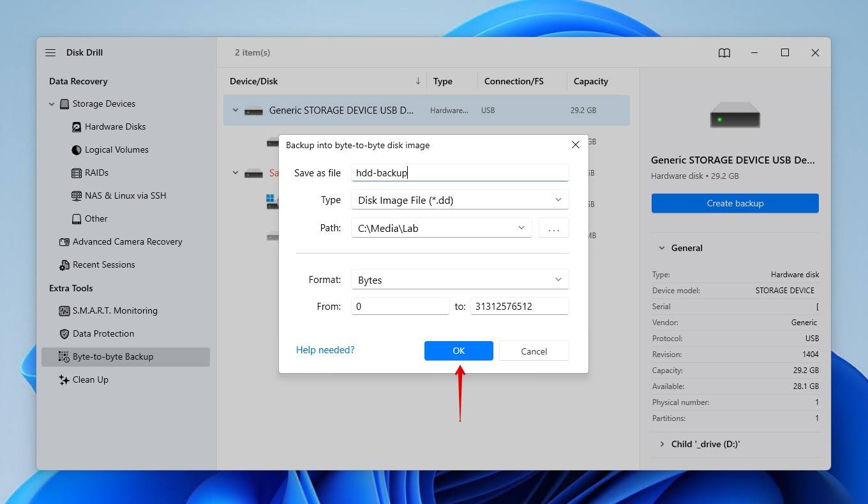This screenshot has width=868, height=504.
Task: Open the Data Protection tool
Action: [x=103, y=333]
